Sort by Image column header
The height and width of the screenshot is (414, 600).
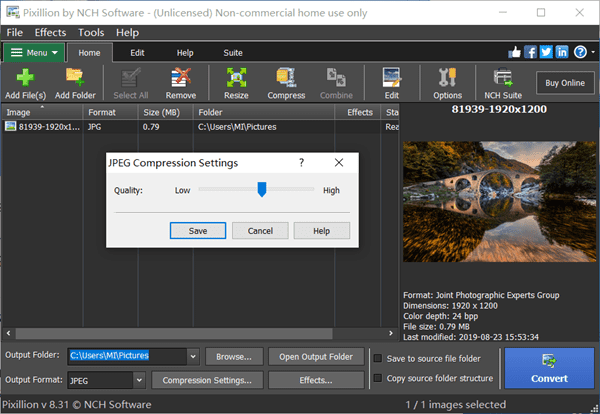pos(42,112)
